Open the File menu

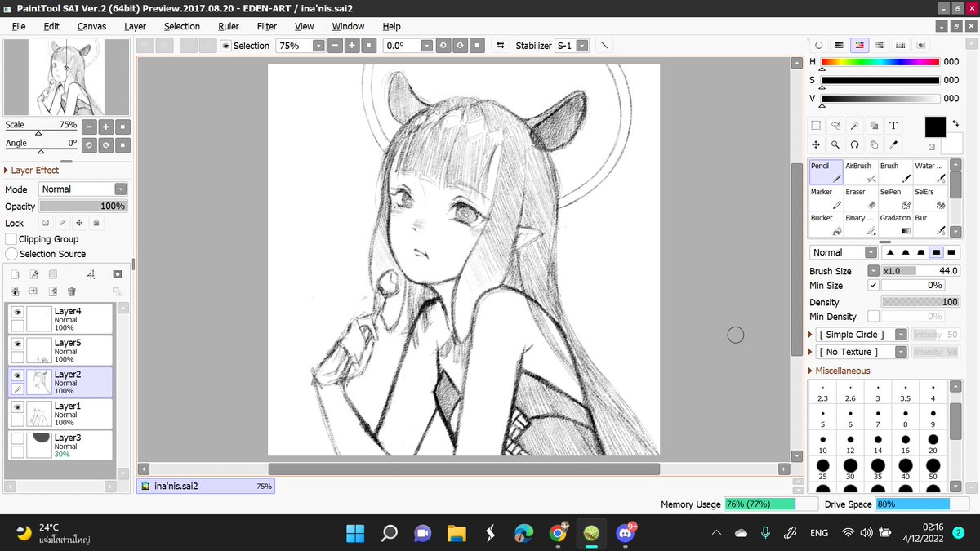[19, 26]
